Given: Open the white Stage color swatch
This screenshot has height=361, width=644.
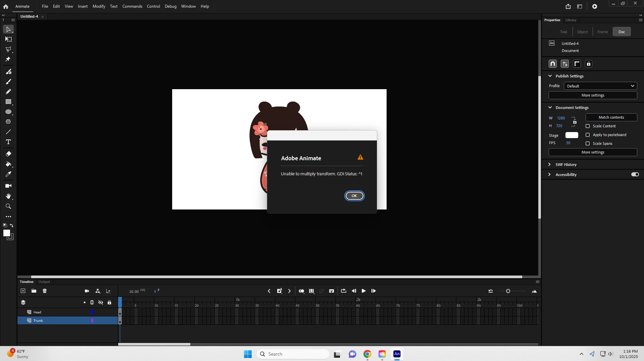Looking at the screenshot, I should 572,135.
